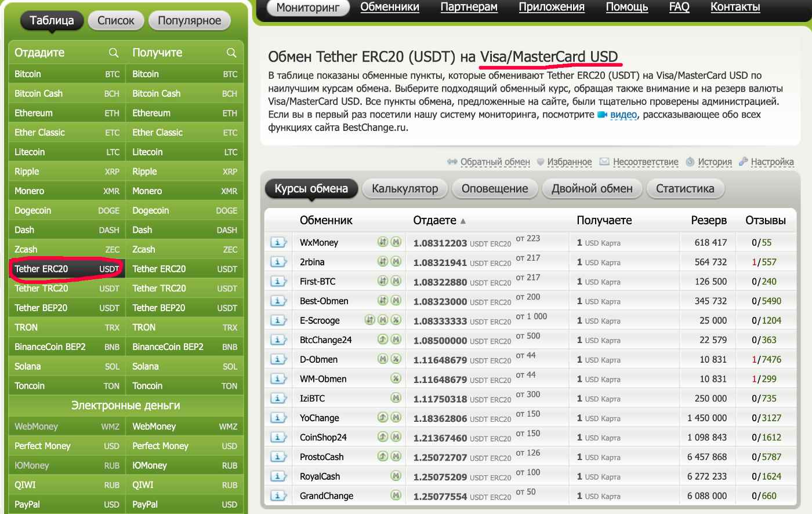Screen dimensions: 812x514
Task: Click search magnifier in Получите column header
Action: click(231, 53)
